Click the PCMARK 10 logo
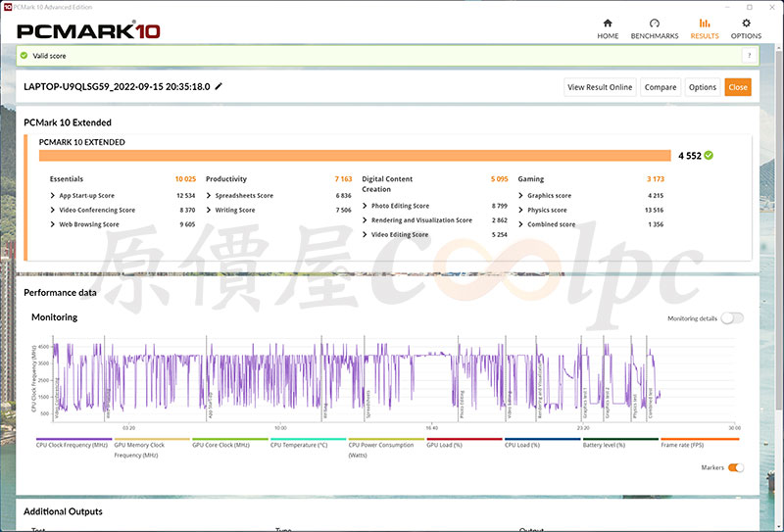784x532 pixels. (88, 31)
